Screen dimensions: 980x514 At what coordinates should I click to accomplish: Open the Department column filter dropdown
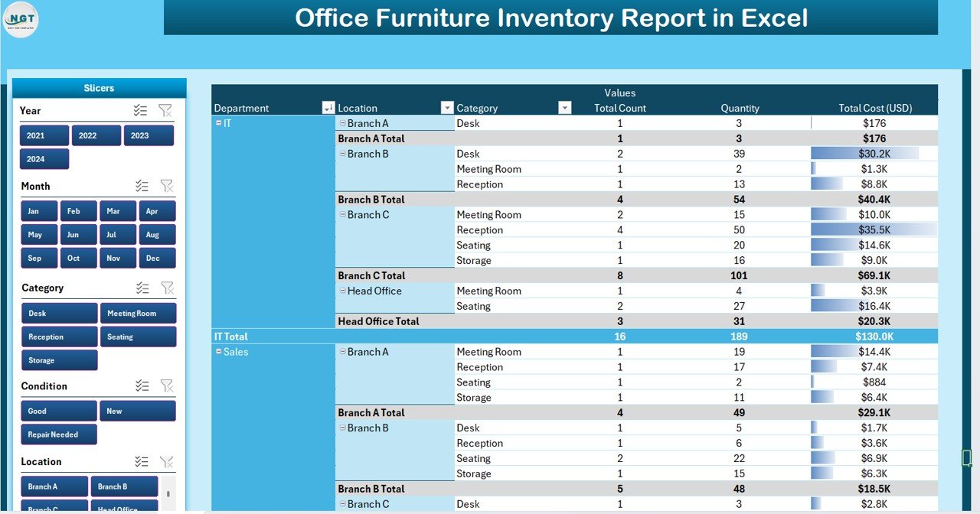[328, 108]
